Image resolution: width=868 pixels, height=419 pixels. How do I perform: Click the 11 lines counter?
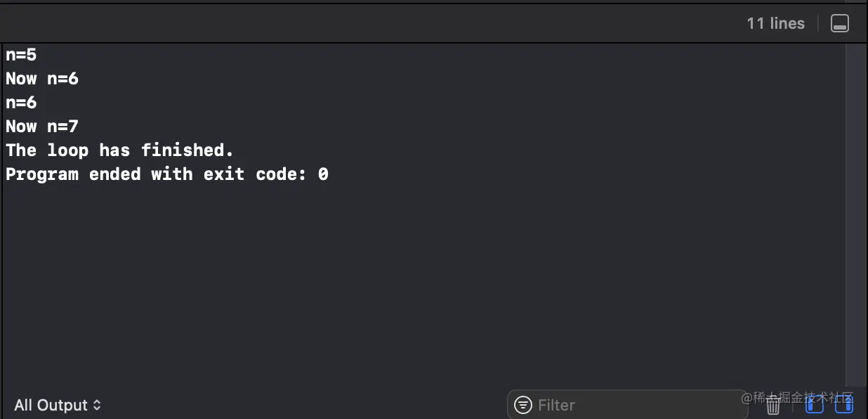pyautogui.click(x=775, y=22)
